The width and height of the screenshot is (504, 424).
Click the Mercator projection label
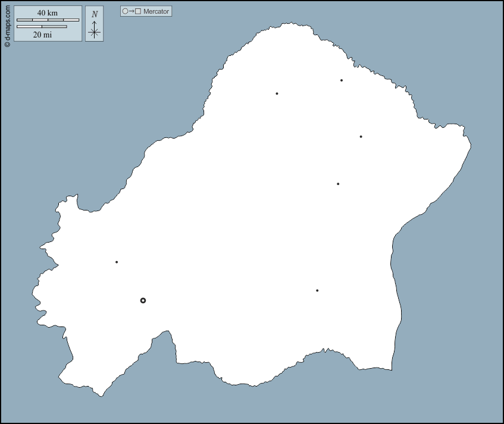click(156, 11)
